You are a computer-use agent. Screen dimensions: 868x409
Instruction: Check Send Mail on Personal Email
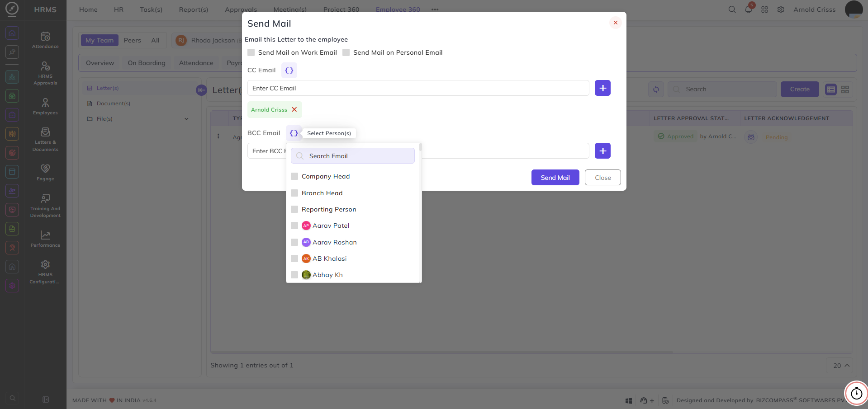[346, 52]
